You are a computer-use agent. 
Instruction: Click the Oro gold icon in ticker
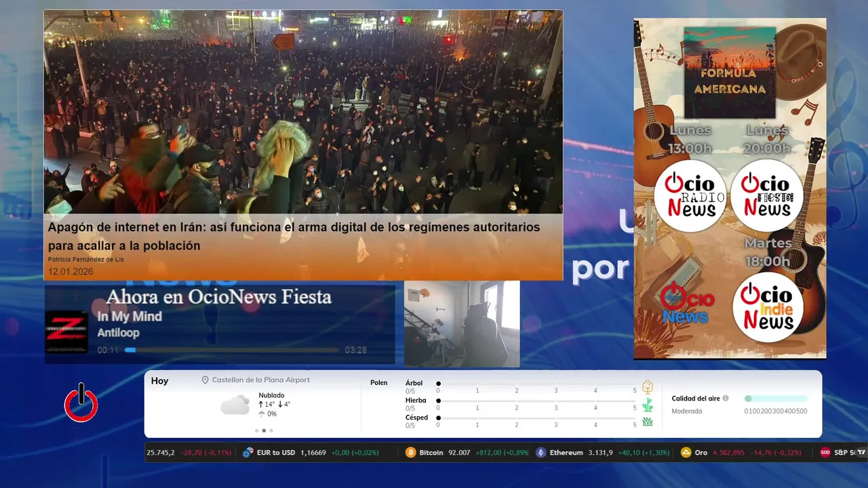point(686,452)
